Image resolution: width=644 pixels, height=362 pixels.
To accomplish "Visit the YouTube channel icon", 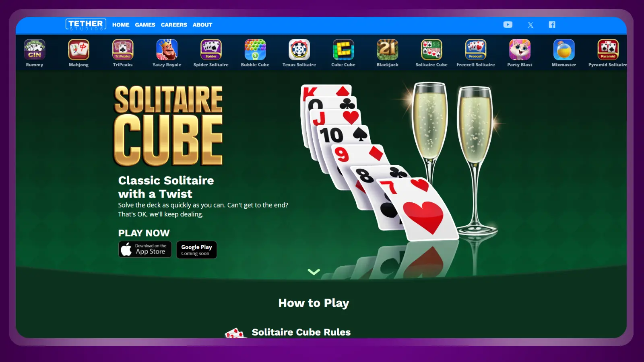I will [508, 25].
